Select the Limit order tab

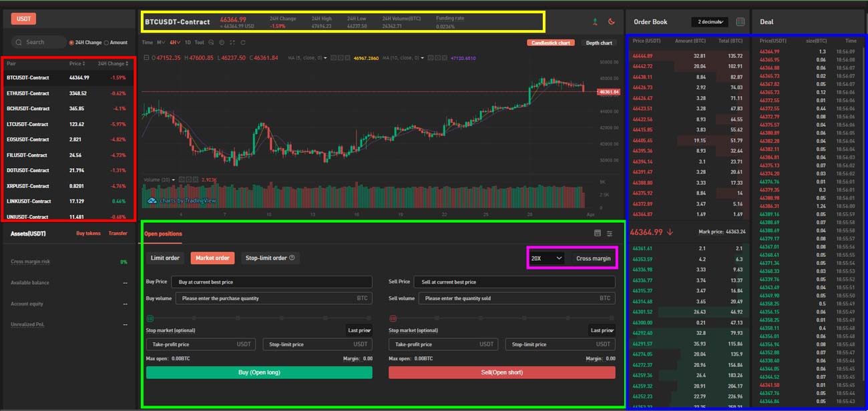(x=165, y=258)
